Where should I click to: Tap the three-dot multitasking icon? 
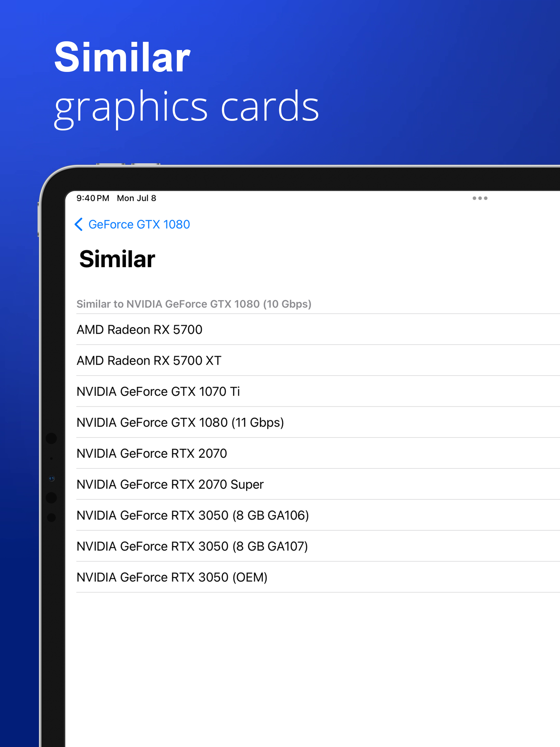pyautogui.click(x=480, y=198)
